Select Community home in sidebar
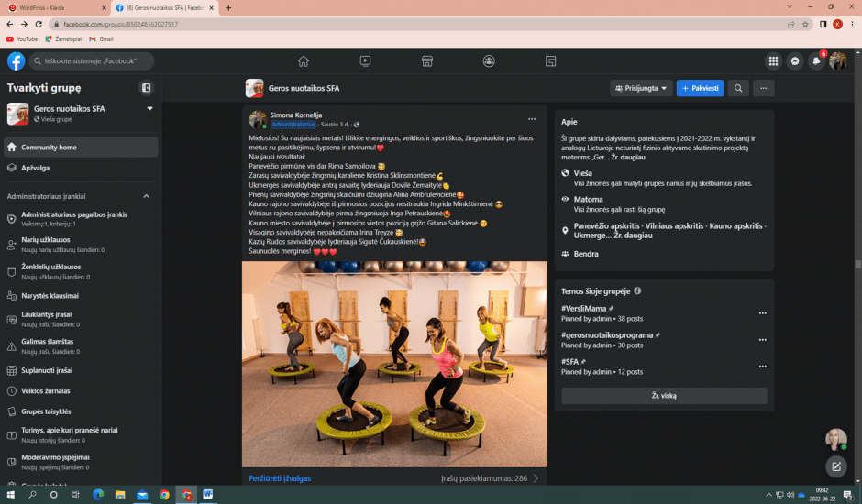862x504 pixels. point(81,148)
